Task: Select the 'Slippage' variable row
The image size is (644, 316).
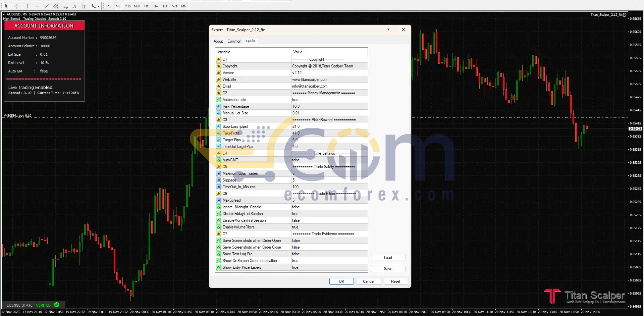Action: [291, 180]
